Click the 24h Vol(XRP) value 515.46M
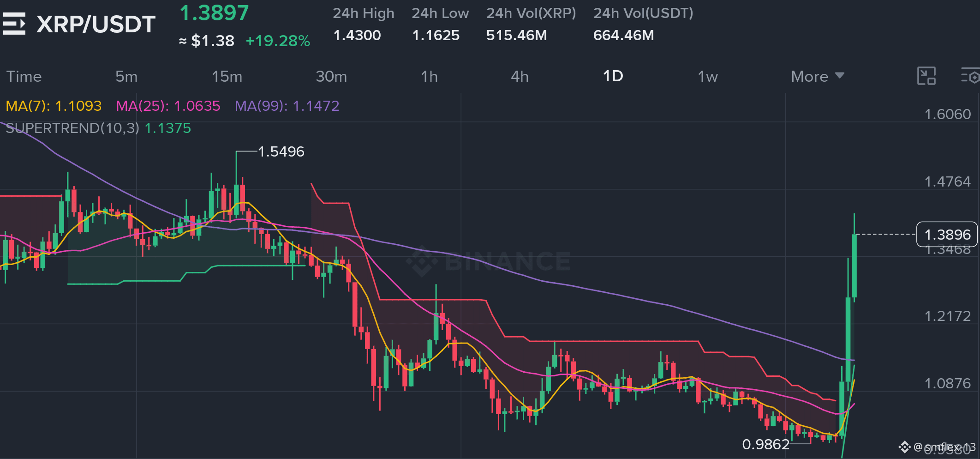Viewport: 980px width, 459px height. pyautogui.click(x=517, y=36)
